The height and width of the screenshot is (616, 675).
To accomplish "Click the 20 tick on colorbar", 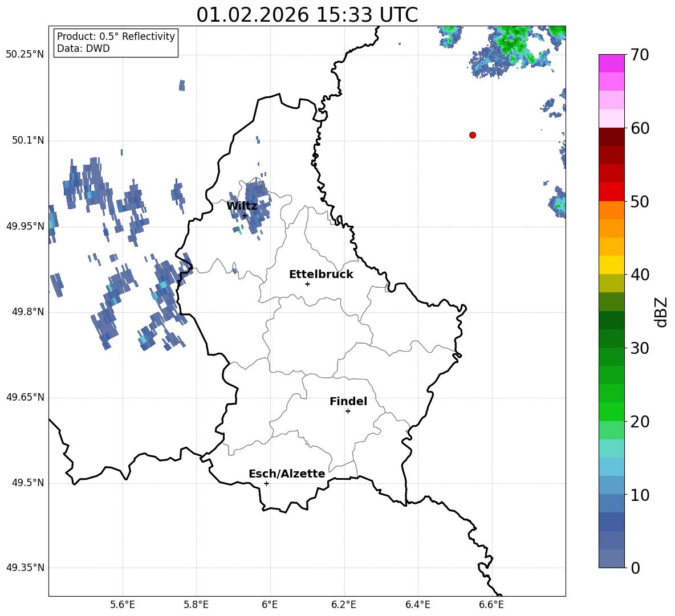I will (x=640, y=422).
